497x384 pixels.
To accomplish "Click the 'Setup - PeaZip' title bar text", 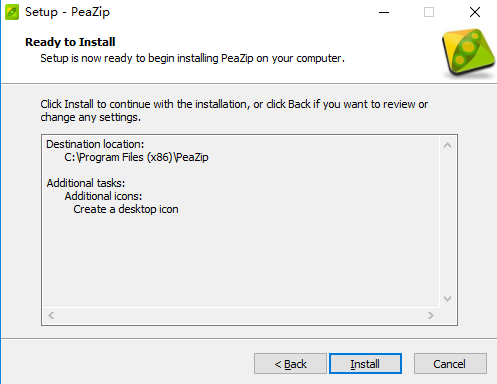I will [67, 12].
